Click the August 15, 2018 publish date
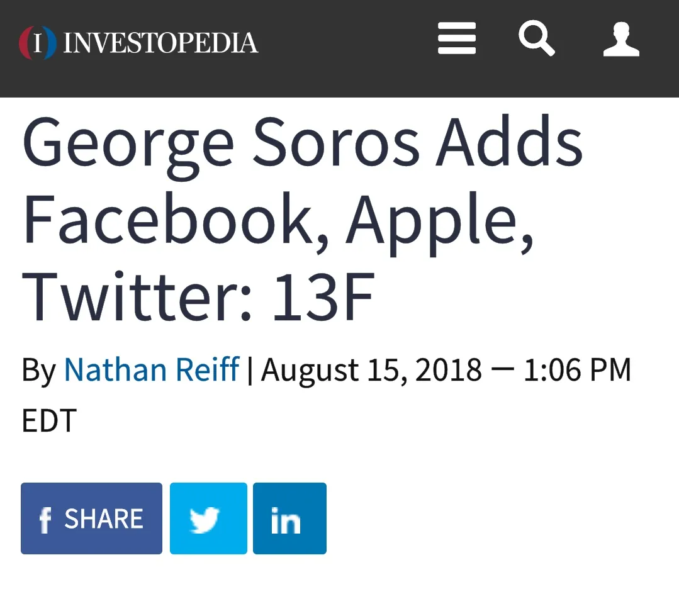 [371, 370]
